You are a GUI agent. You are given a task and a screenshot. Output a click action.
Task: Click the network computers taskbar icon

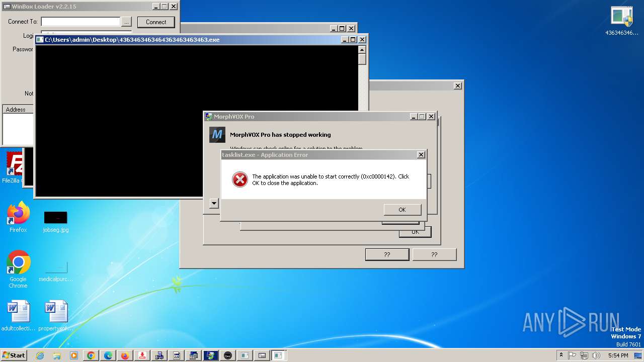click(x=159, y=355)
